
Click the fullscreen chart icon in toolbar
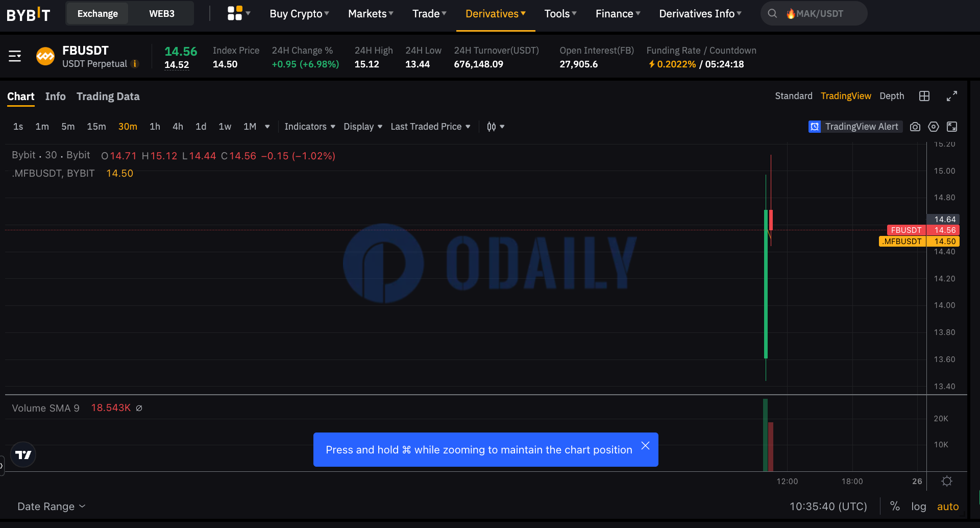tap(952, 127)
